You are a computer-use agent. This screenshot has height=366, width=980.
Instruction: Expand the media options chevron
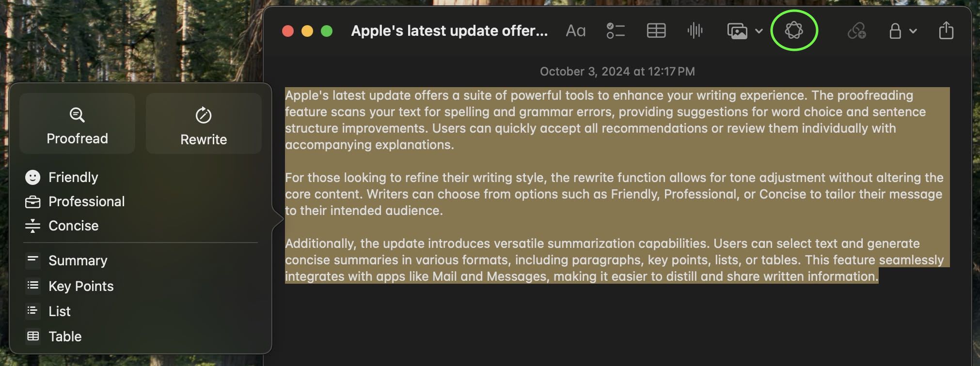[x=758, y=30]
